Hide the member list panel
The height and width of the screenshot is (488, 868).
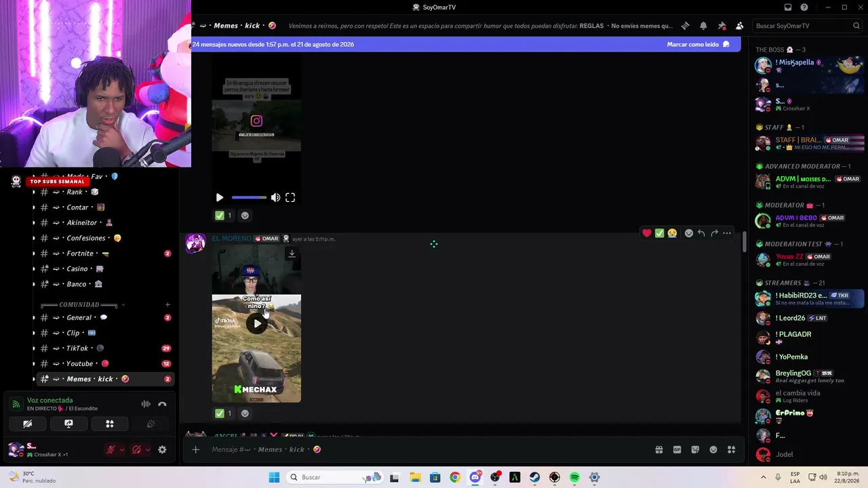click(739, 26)
